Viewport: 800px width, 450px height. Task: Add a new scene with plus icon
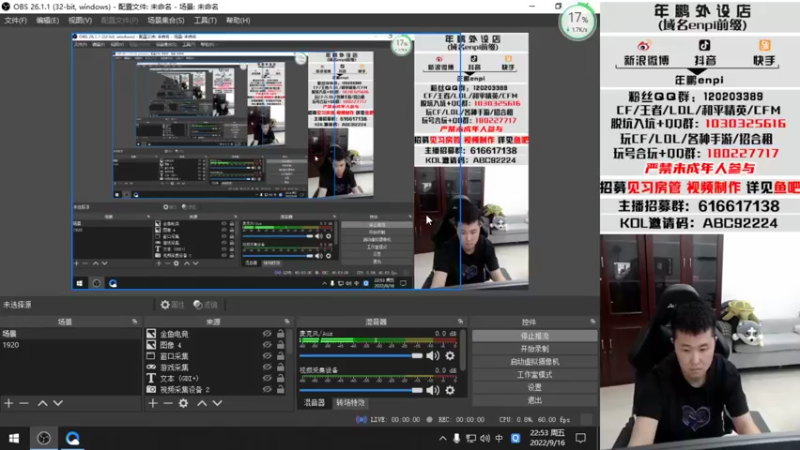point(9,403)
